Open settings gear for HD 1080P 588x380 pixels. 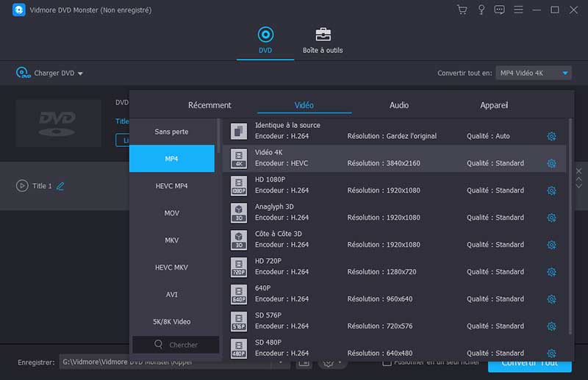pyautogui.click(x=551, y=190)
